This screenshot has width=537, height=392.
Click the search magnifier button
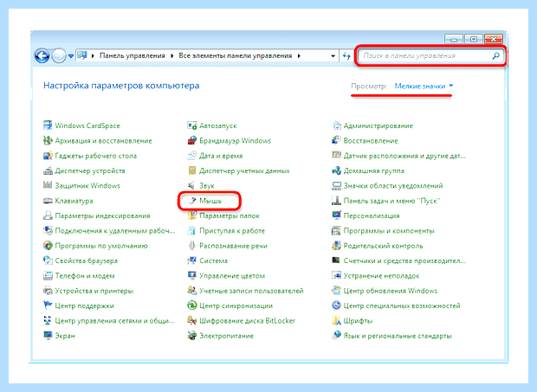click(x=496, y=55)
